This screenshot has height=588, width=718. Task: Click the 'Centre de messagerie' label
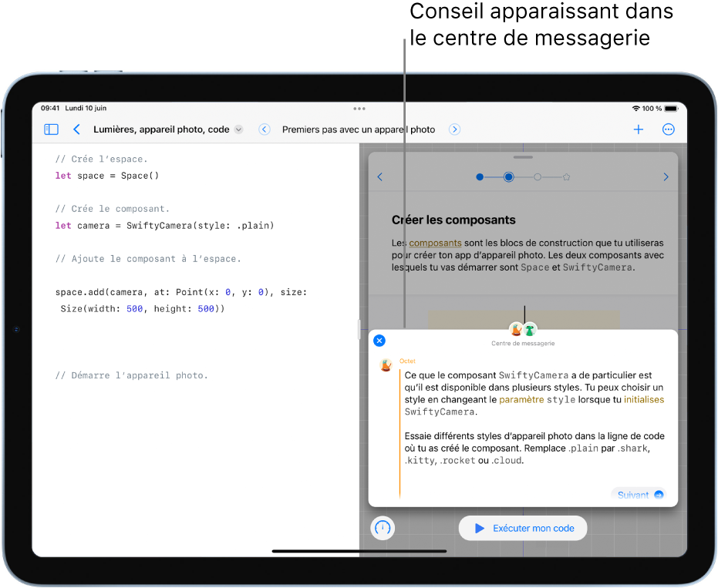pyautogui.click(x=523, y=343)
